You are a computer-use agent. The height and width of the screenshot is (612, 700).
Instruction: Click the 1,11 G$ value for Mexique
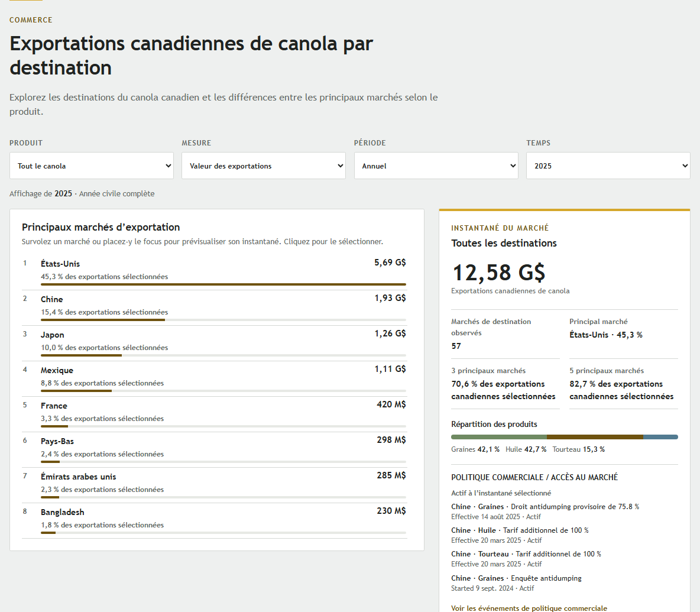tap(390, 369)
